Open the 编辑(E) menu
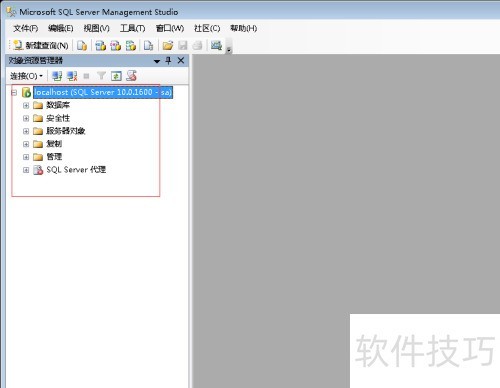Screen dimensions: 500x388 (x=60, y=28)
